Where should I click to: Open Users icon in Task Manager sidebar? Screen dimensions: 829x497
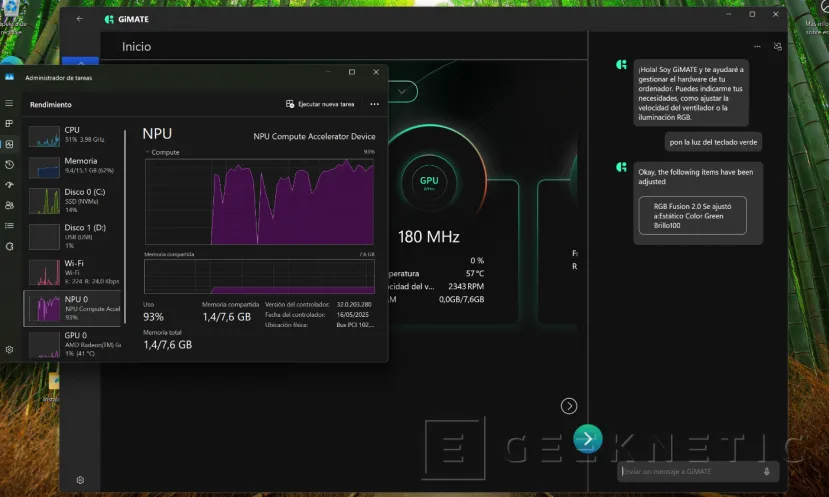coord(9,205)
